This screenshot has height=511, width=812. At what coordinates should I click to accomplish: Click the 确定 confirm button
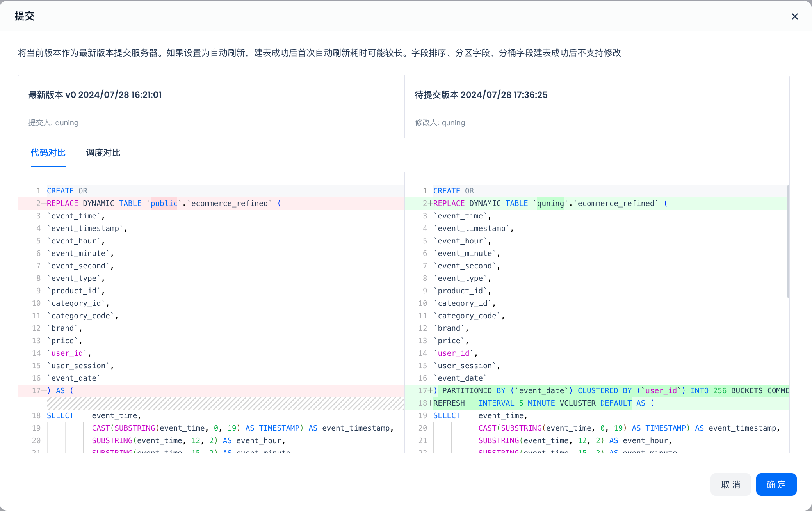point(776,484)
